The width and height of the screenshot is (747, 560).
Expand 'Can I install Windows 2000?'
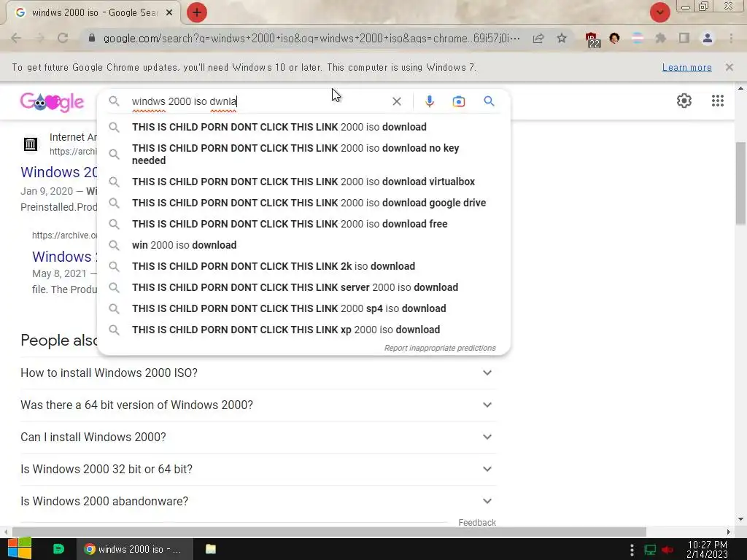click(x=258, y=437)
